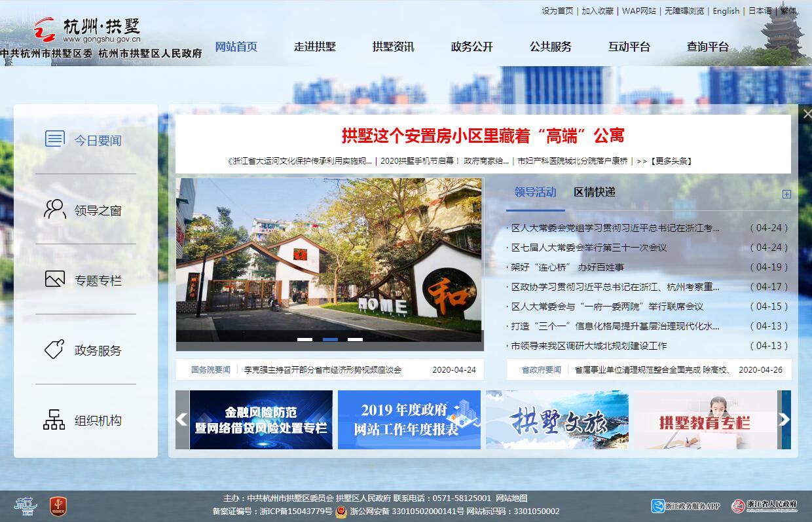The height and width of the screenshot is (522, 812).
Task: Click the red 党政机关 badge in footer
Action: point(58,506)
